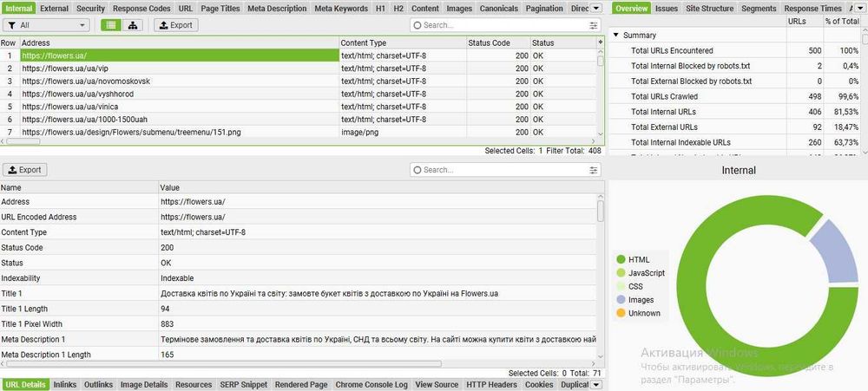This screenshot has height=391, width=868.
Task: Click the lower pane Search field
Action: click(x=505, y=170)
